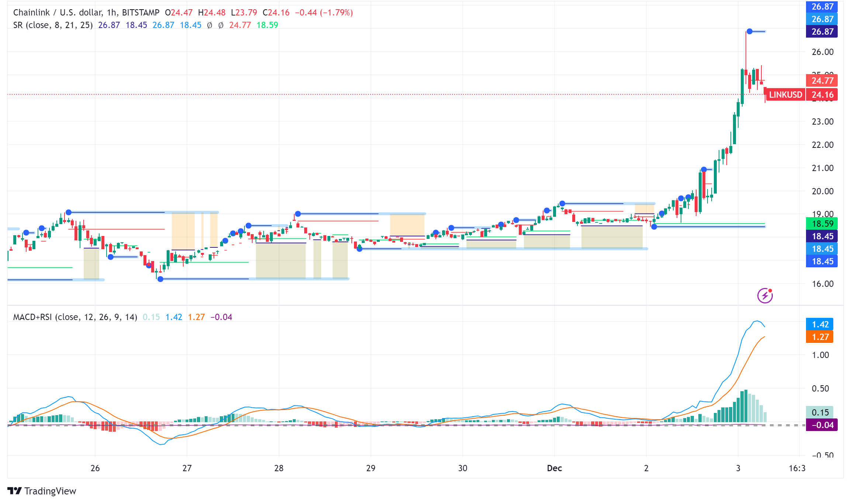Click the 16.00 price axis label
The width and height of the screenshot is (851, 504).
point(822,284)
